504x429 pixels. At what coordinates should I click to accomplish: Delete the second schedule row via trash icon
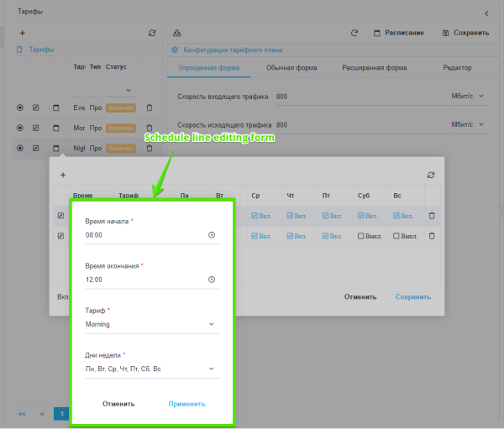(x=432, y=236)
